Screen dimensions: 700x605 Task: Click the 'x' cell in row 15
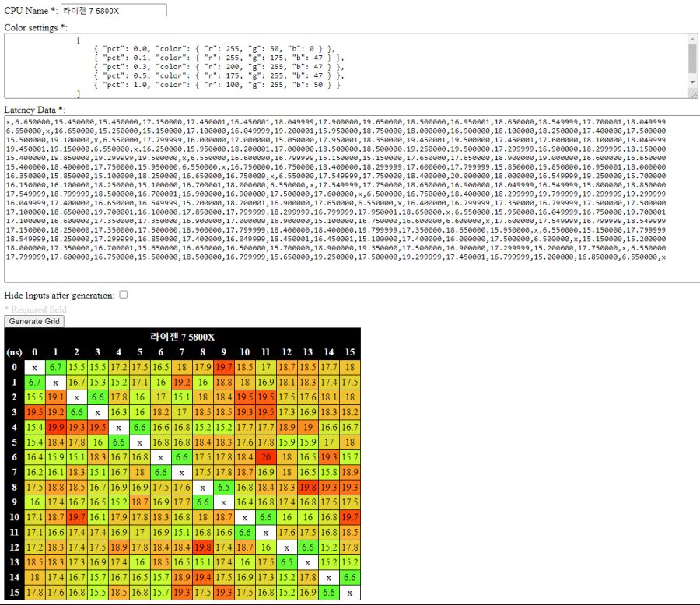point(349,593)
